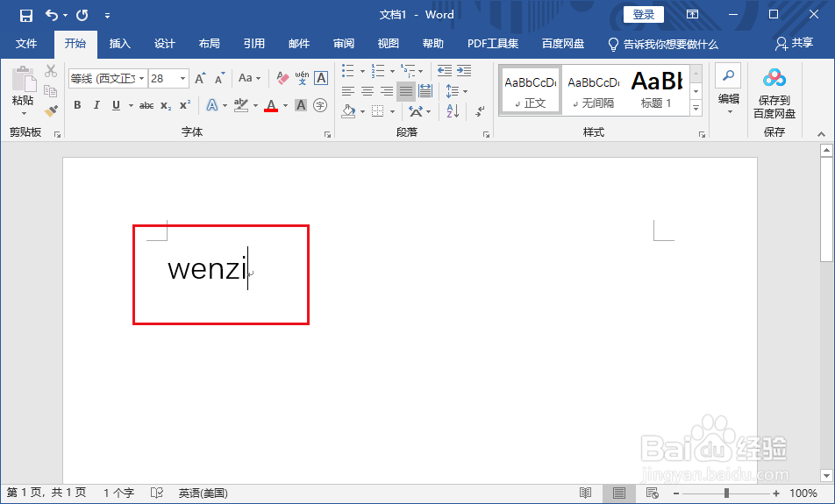Open the font name dropdown

click(142, 79)
